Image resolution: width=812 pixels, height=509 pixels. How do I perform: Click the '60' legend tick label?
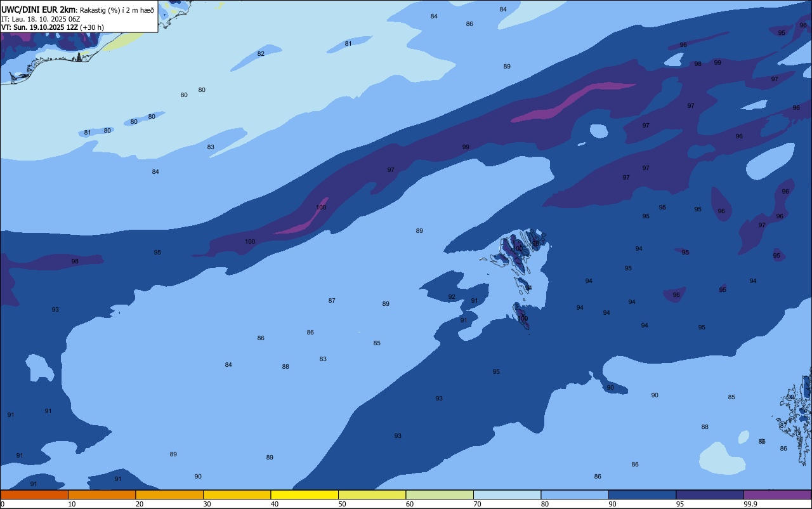(x=410, y=504)
